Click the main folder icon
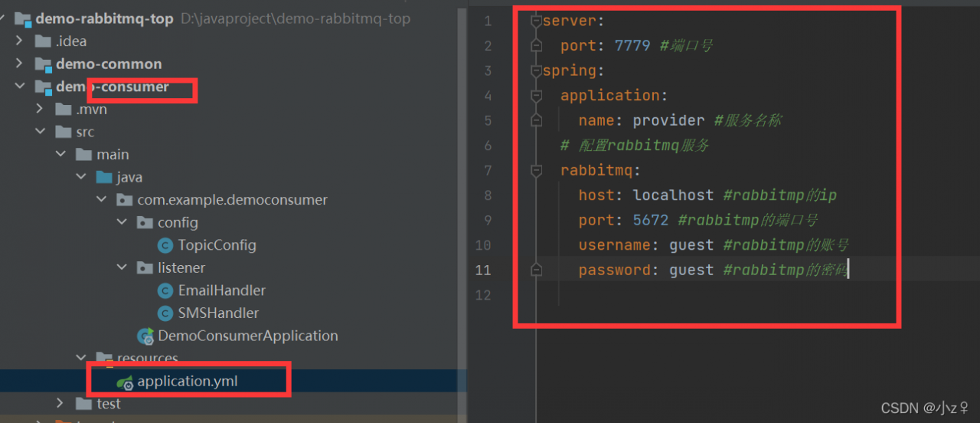The image size is (980, 423). coord(83,155)
